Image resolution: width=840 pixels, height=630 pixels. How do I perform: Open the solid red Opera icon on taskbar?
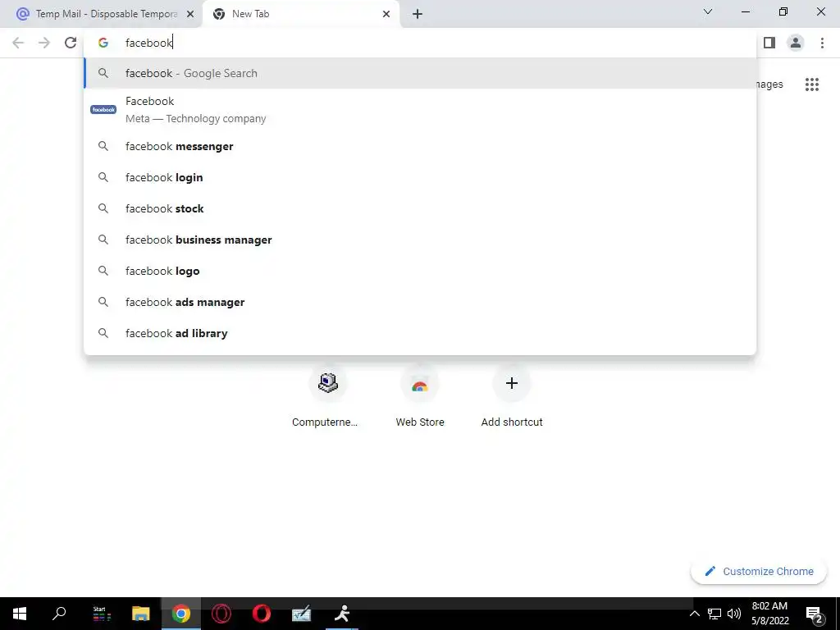click(x=262, y=614)
